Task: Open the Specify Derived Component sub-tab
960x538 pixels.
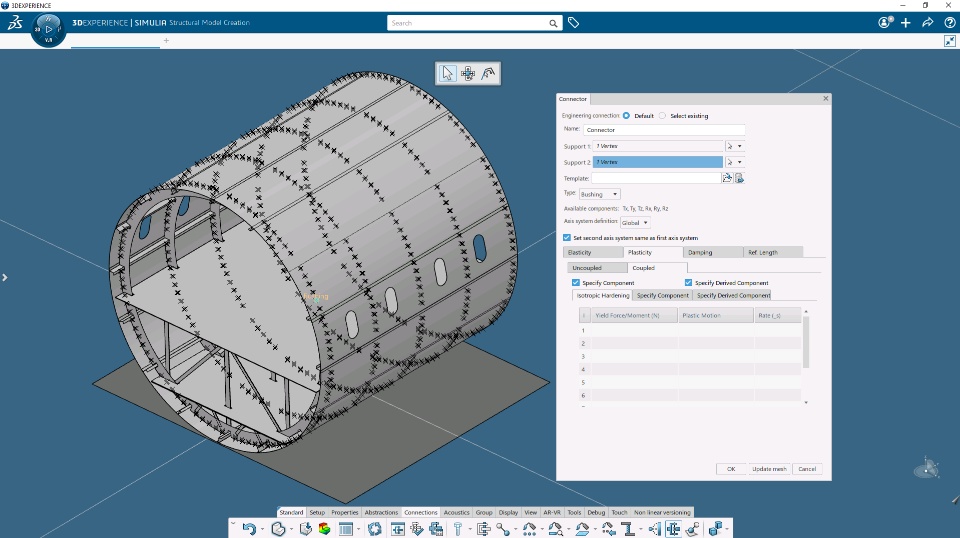Action: coord(733,296)
